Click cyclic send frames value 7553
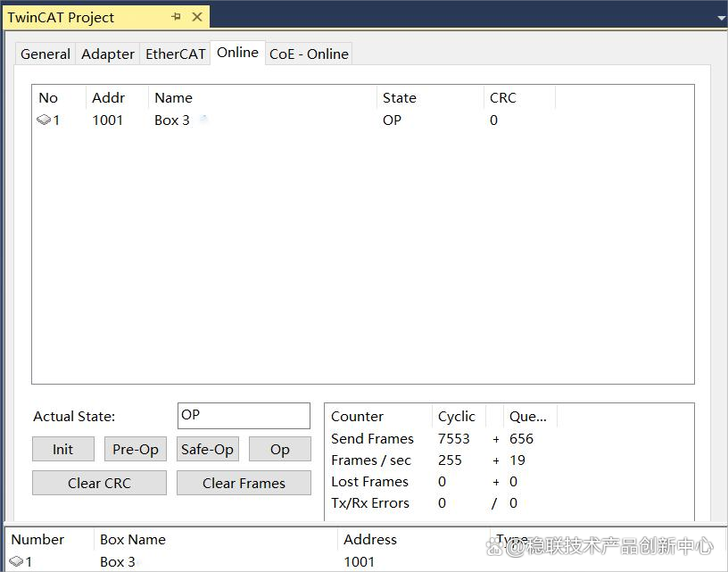The width and height of the screenshot is (728, 572). point(453,438)
